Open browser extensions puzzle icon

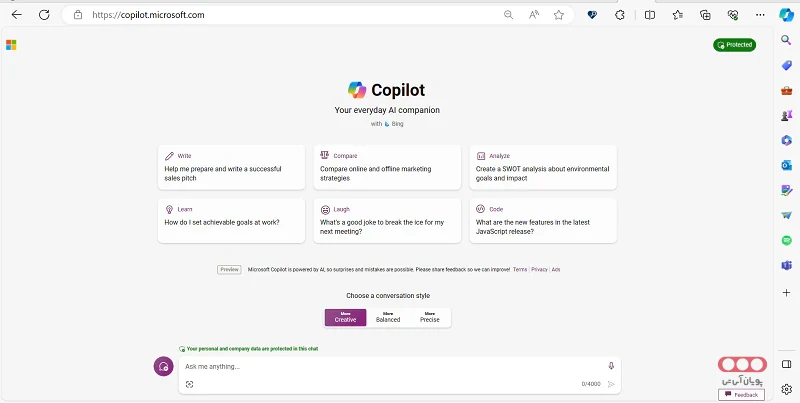(x=619, y=15)
